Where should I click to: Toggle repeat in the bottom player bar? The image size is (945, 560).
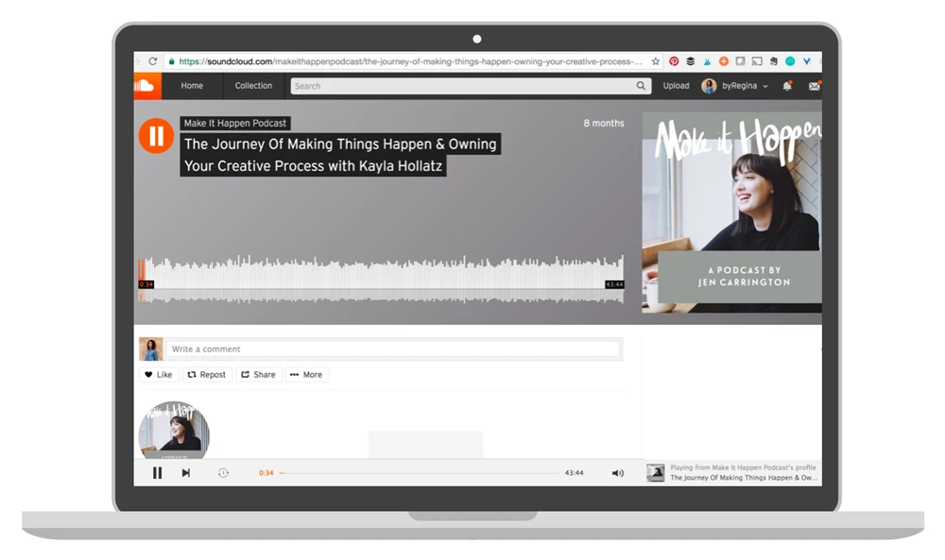[223, 473]
